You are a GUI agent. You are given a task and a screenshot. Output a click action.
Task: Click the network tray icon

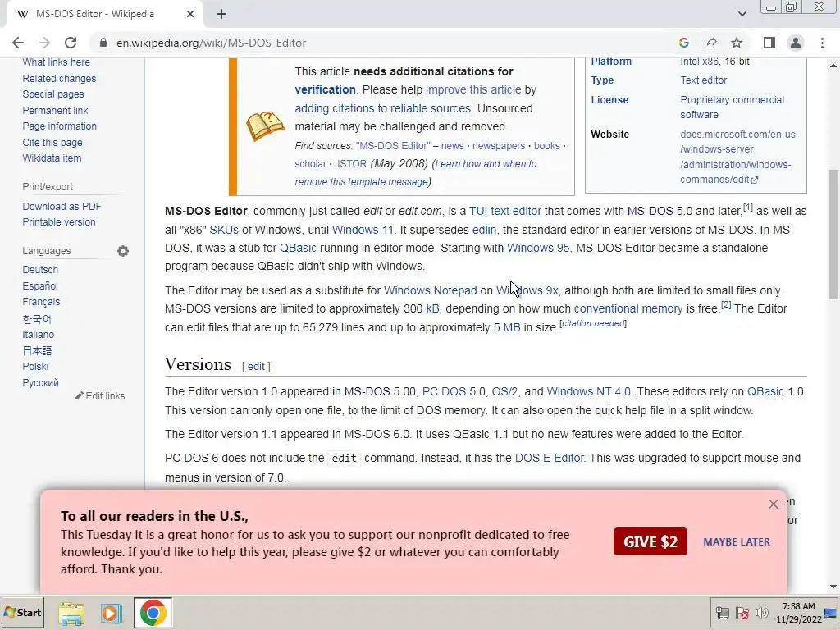coord(722,613)
